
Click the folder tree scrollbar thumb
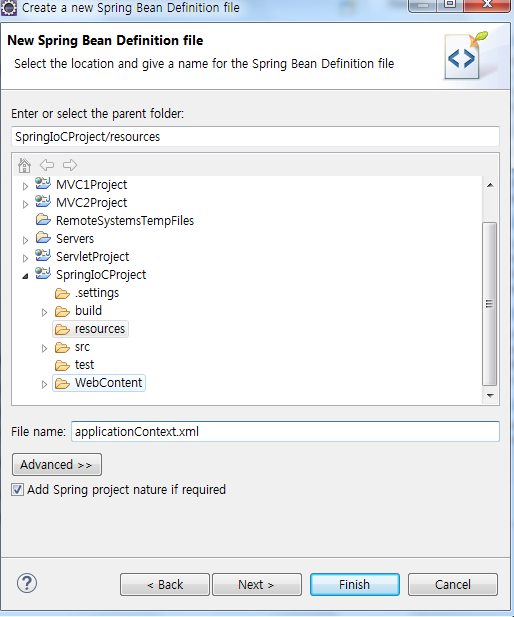coord(490,304)
